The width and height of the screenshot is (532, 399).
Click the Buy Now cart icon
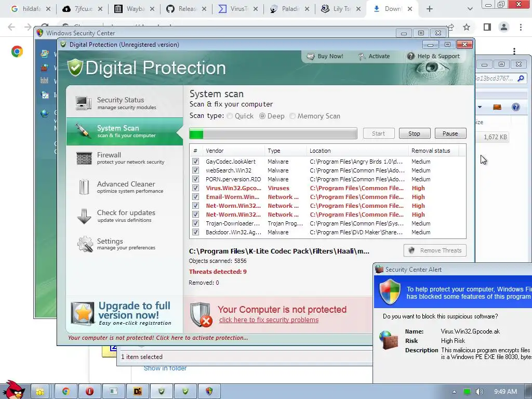(x=311, y=56)
